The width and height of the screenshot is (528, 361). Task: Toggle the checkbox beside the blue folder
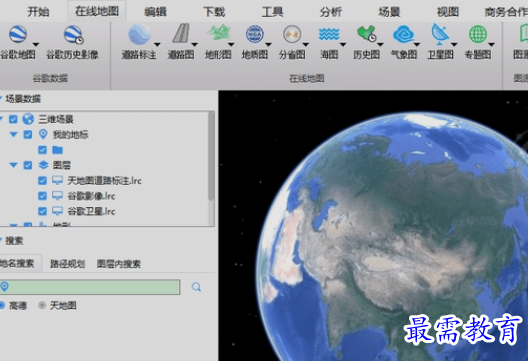point(42,150)
